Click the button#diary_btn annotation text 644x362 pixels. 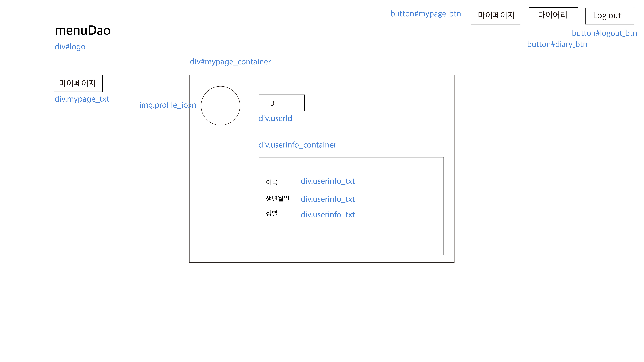(557, 44)
